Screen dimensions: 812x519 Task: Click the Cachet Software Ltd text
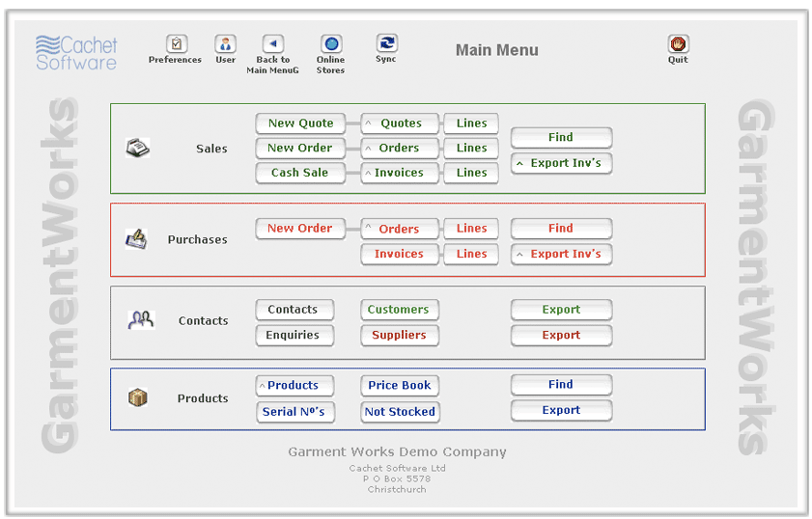(x=397, y=468)
